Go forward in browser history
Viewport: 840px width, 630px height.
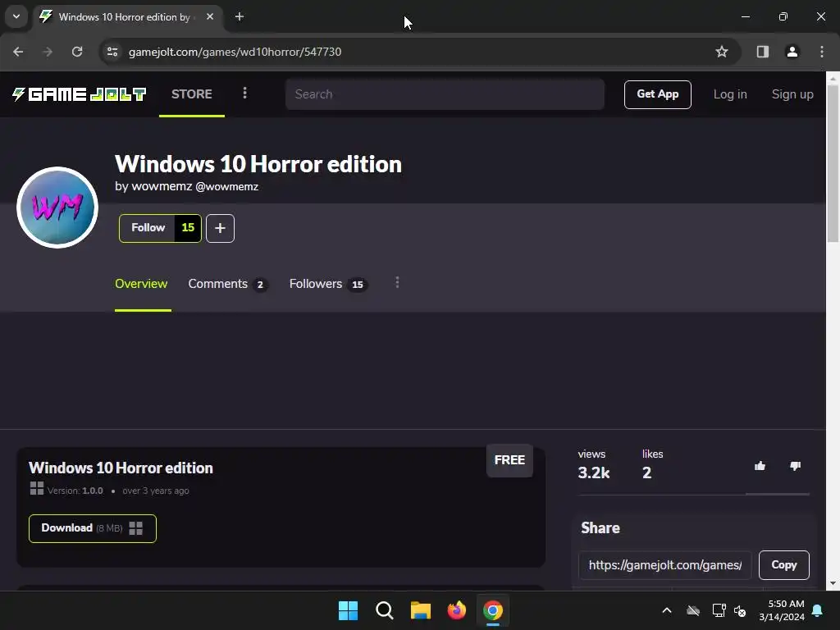[48, 52]
